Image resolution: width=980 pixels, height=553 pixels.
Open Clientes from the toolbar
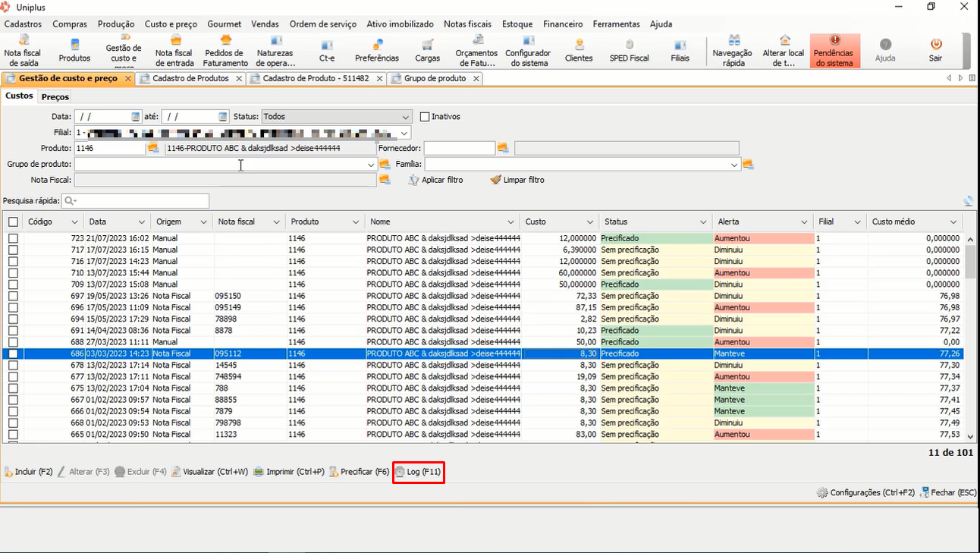[579, 50]
